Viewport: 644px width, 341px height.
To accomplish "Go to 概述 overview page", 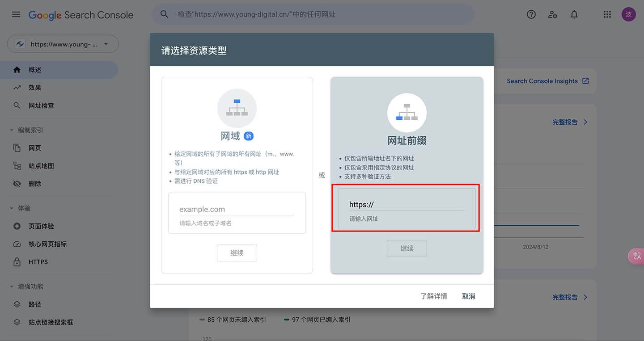I will coord(59,70).
